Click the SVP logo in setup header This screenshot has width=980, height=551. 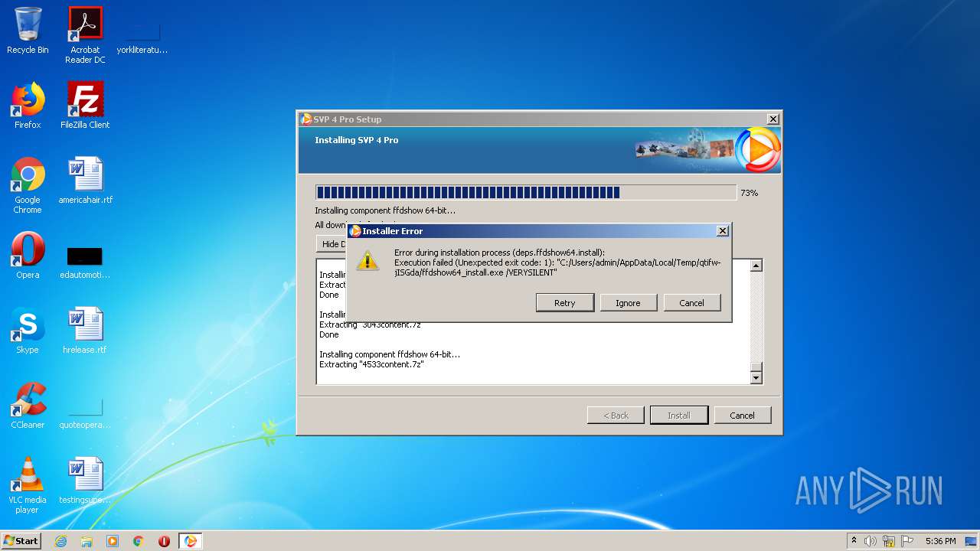[x=757, y=150]
